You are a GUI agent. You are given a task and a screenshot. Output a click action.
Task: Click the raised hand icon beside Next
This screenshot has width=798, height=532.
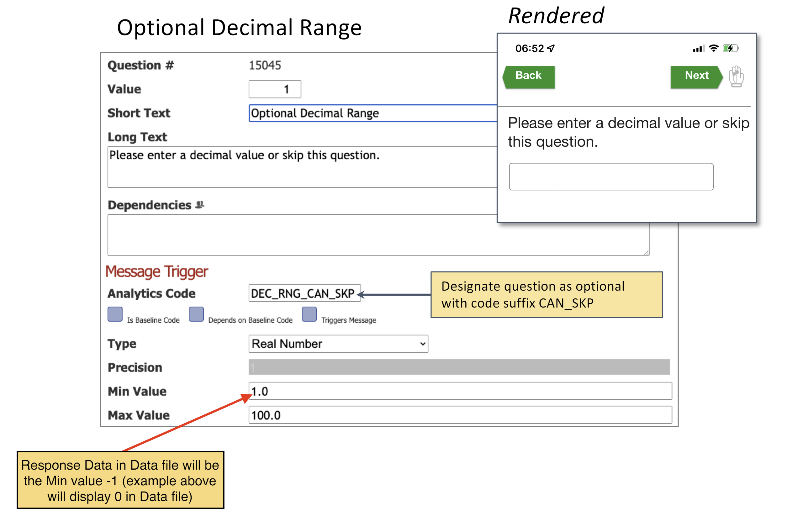coord(736,77)
